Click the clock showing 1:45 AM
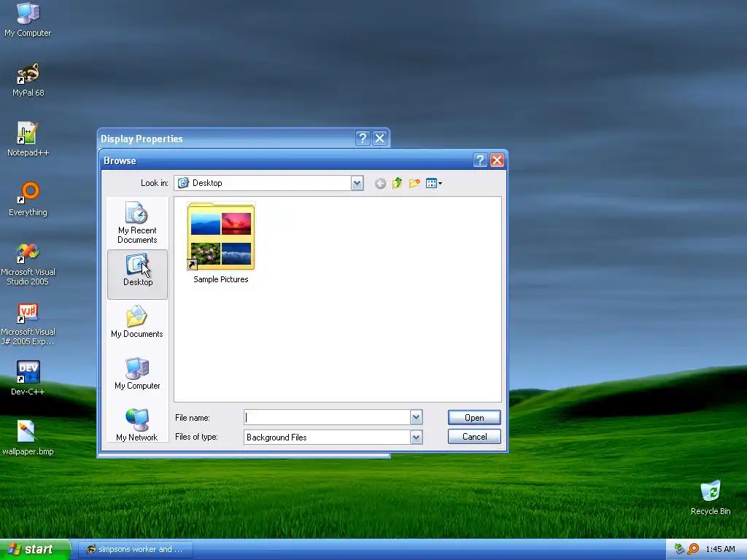This screenshot has width=747, height=560. coord(720,550)
